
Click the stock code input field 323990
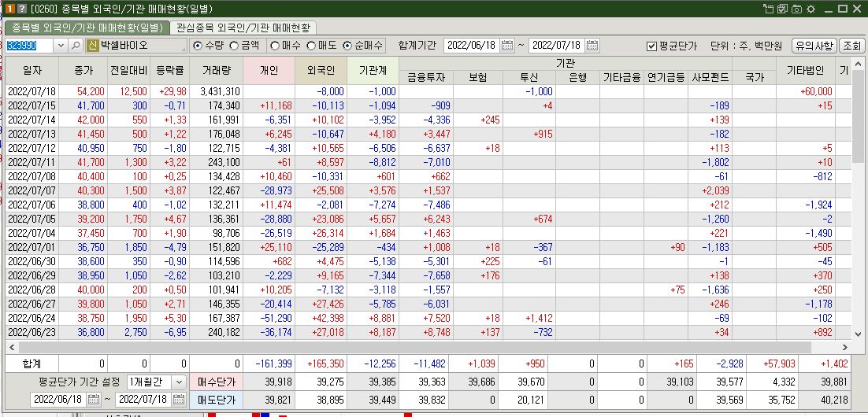[x=30, y=46]
